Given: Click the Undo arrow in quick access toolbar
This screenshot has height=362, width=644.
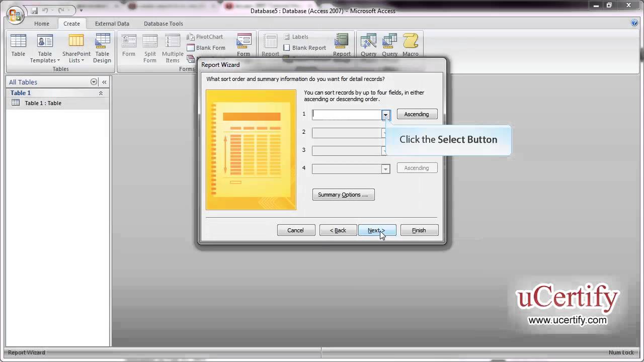Looking at the screenshot, I should [x=45, y=10].
